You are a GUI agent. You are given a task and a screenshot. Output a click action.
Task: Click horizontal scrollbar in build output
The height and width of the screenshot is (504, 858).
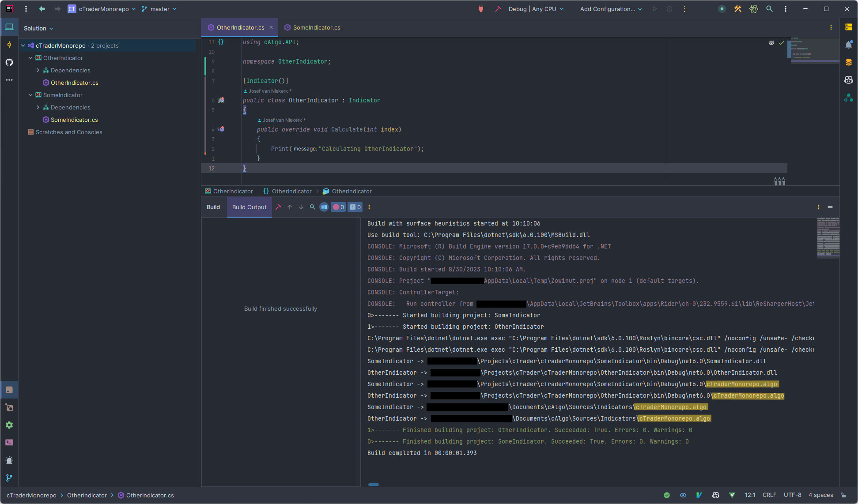tap(374, 485)
